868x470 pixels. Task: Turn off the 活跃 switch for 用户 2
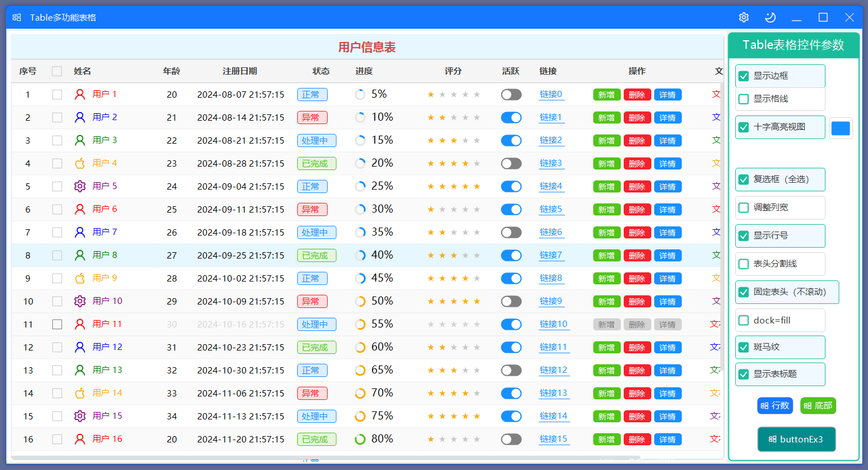(511, 117)
